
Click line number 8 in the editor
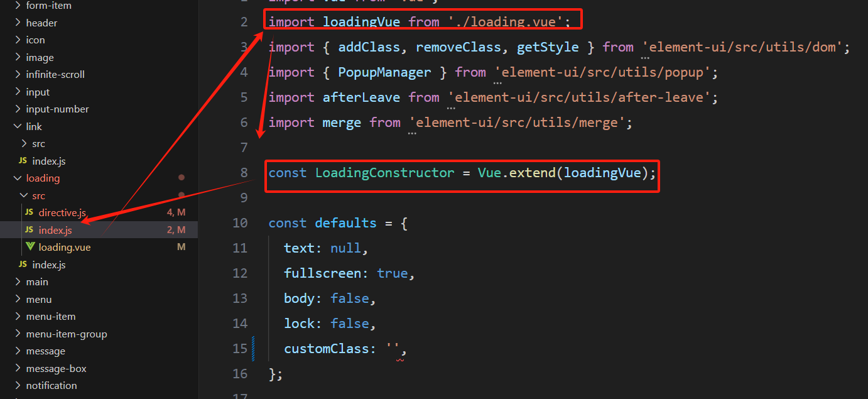click(244, 172)
